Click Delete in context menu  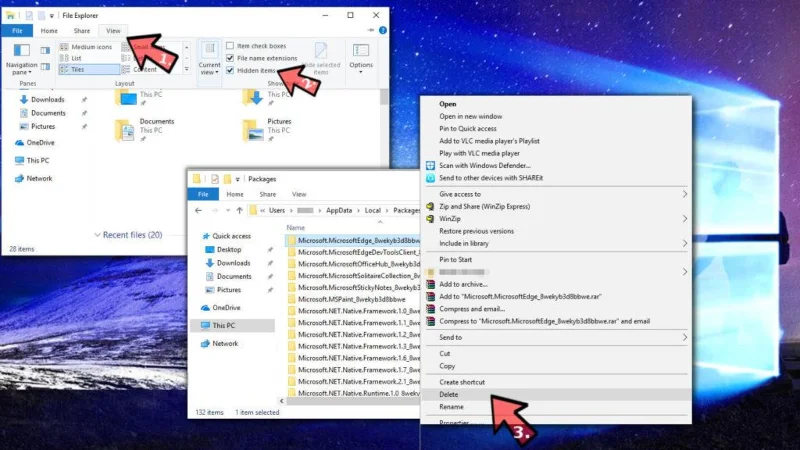click(x=448, y=394)
